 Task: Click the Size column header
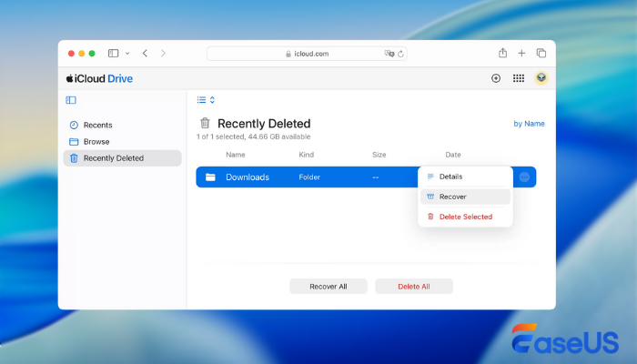[379, 155]
